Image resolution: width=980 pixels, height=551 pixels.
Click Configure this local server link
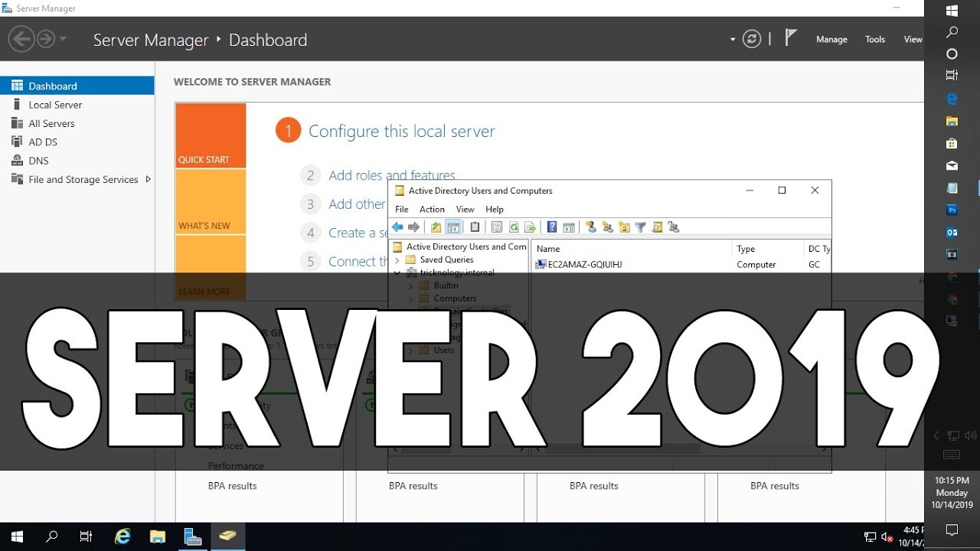coord(402,132)
